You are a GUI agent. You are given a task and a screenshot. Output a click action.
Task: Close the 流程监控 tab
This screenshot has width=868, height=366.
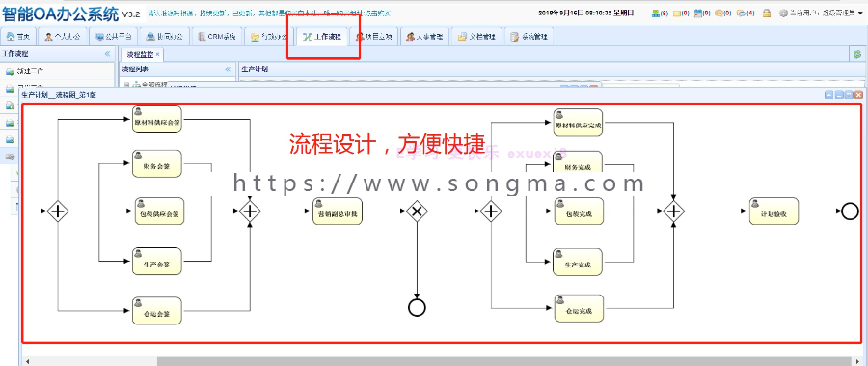click(157, 54)
